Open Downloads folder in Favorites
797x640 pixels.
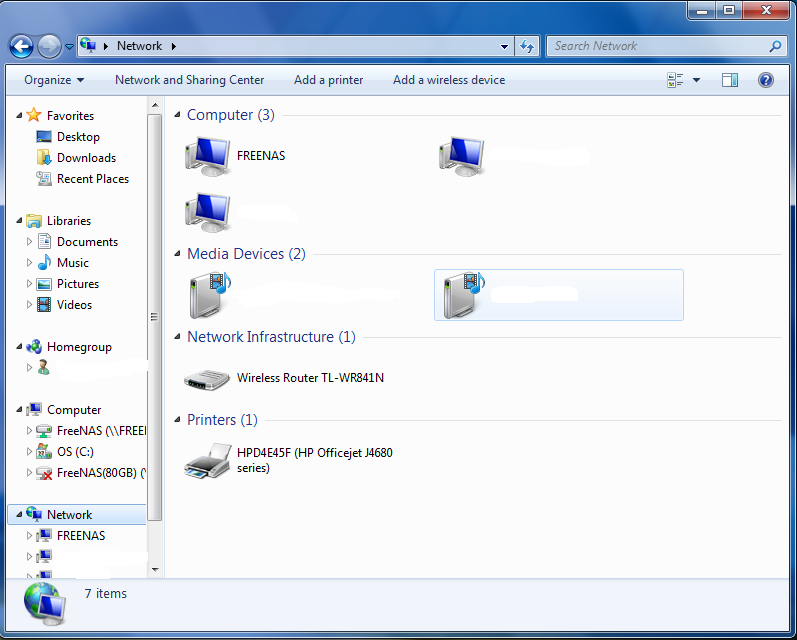[x=86, y=158]
